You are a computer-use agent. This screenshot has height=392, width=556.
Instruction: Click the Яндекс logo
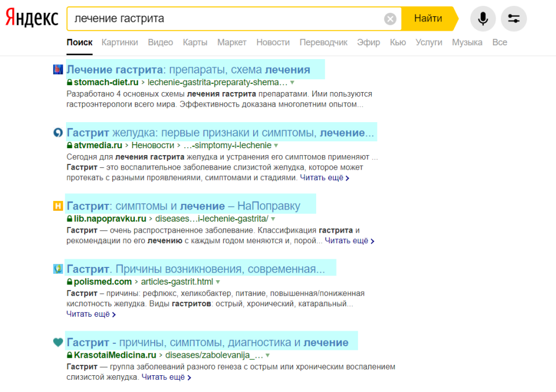pyautogui.click(x=32, y=18)
